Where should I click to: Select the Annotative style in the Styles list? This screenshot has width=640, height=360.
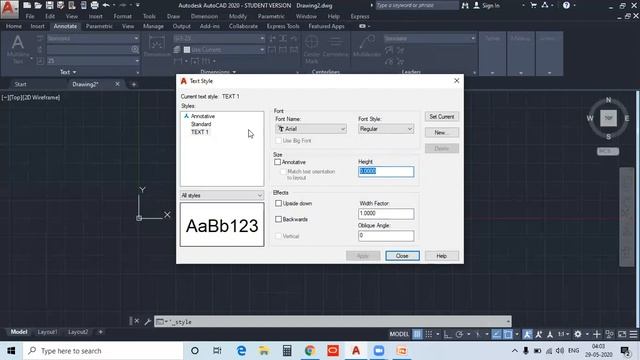202,116
